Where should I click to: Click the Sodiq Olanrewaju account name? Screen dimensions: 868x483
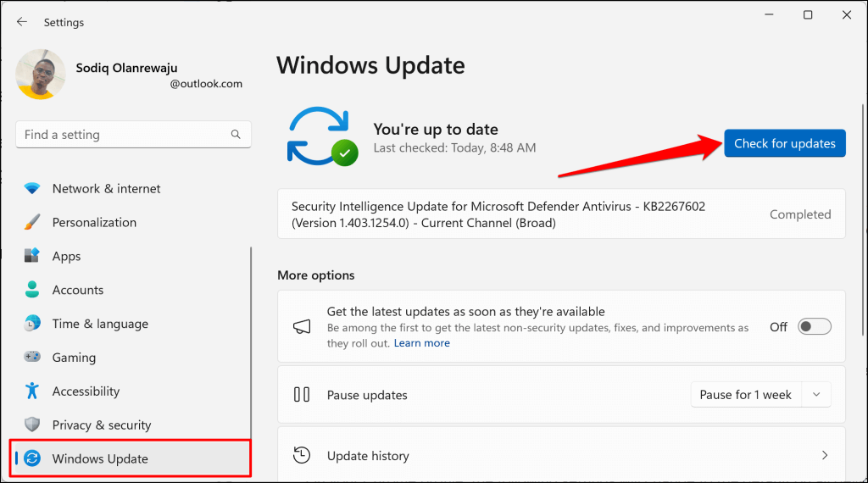[127, 68]
